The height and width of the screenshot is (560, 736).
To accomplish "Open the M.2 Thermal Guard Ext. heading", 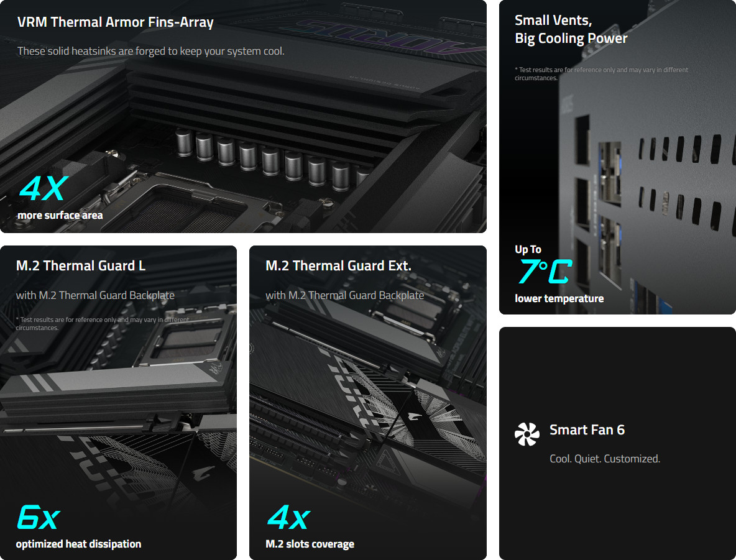I will [x=338, y=266].
